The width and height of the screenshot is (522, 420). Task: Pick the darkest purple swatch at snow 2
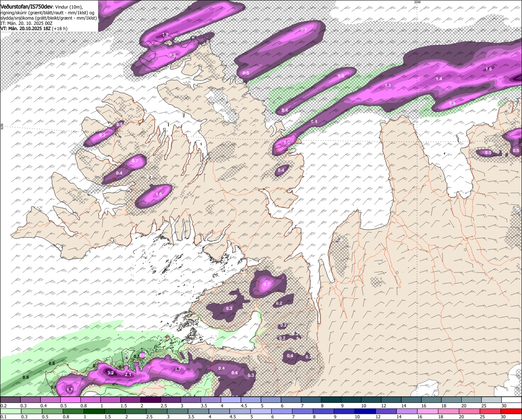coord(150,400)
